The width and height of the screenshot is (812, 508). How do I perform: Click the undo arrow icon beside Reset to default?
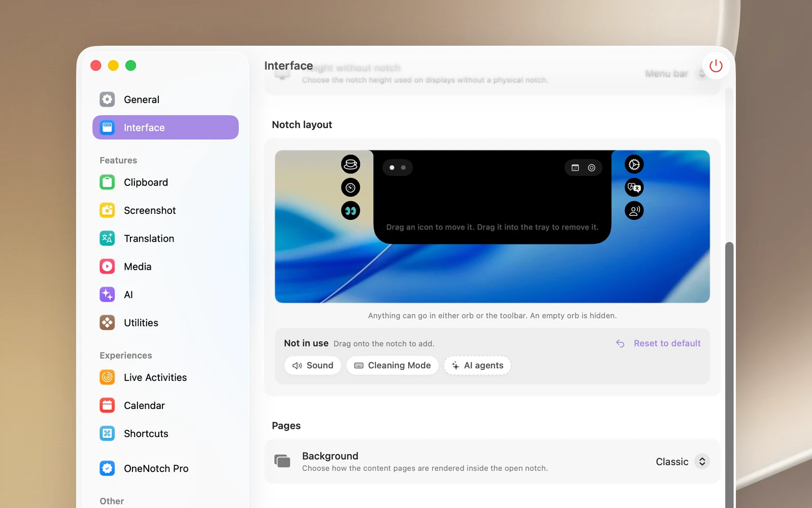coord(620,343)
